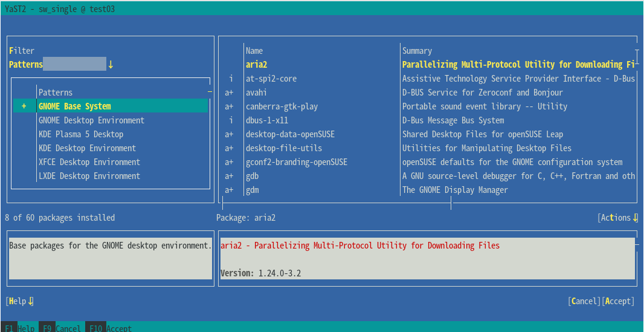
Task: Toggle the 'a+' status of avahi
Action: click(229, 93)
